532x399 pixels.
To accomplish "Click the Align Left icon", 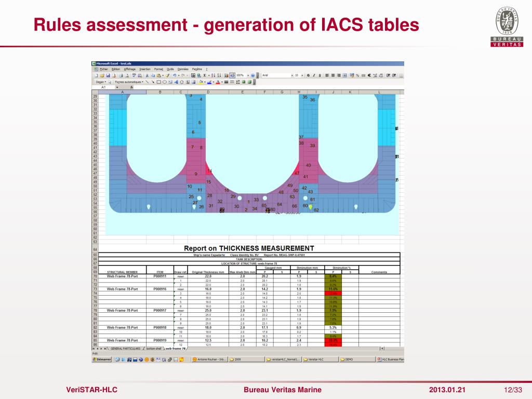I will point(327,75).
